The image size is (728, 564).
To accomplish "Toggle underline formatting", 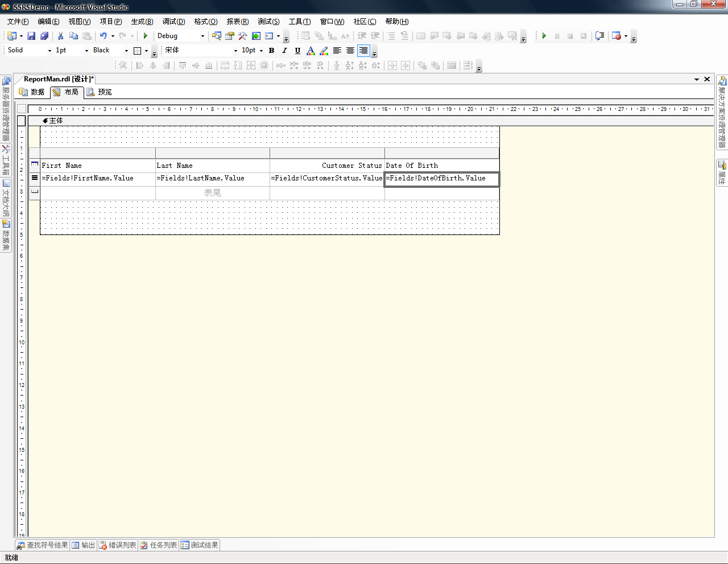I will (297, 51).
